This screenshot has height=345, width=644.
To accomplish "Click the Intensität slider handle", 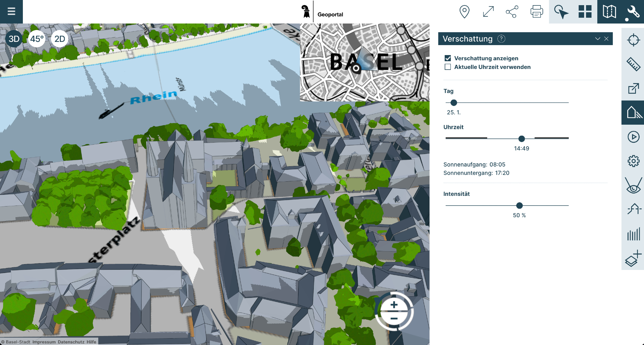I will click(x=519, y=206).
